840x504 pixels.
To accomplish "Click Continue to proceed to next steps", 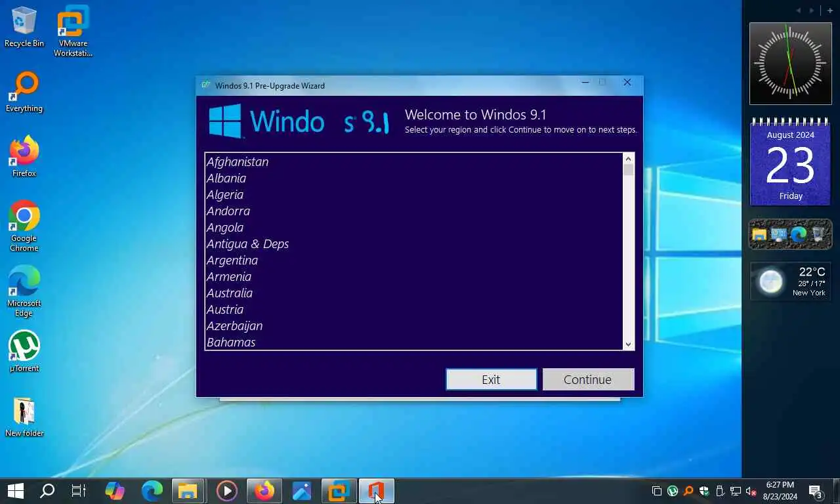I will 588,379.
